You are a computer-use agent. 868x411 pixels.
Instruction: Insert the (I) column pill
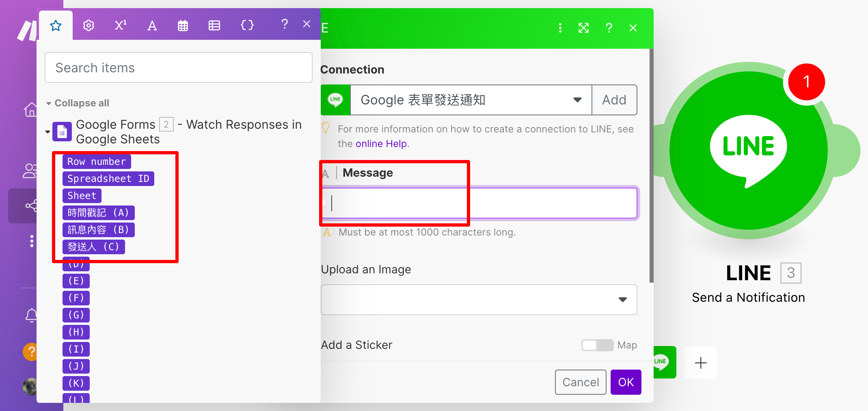click(76, 349)
